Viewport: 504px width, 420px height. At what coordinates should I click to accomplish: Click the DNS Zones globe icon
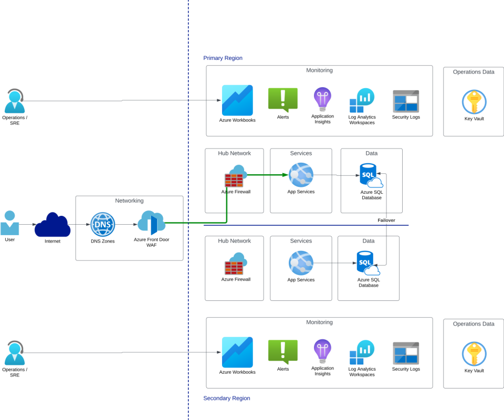coord(102,224)
